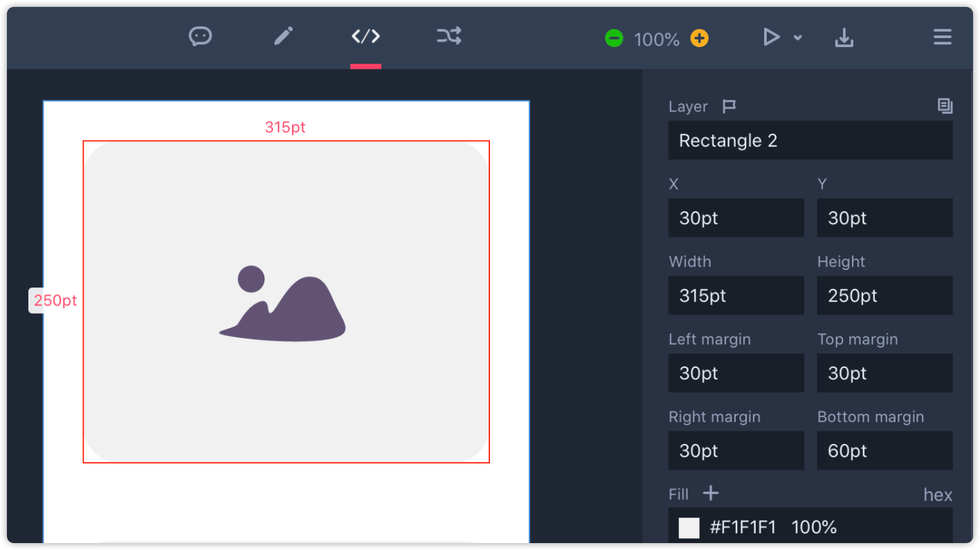Click the Top margin 30pt field
Image resolution: width=980 pixels, height=550 pixels.
885,373
